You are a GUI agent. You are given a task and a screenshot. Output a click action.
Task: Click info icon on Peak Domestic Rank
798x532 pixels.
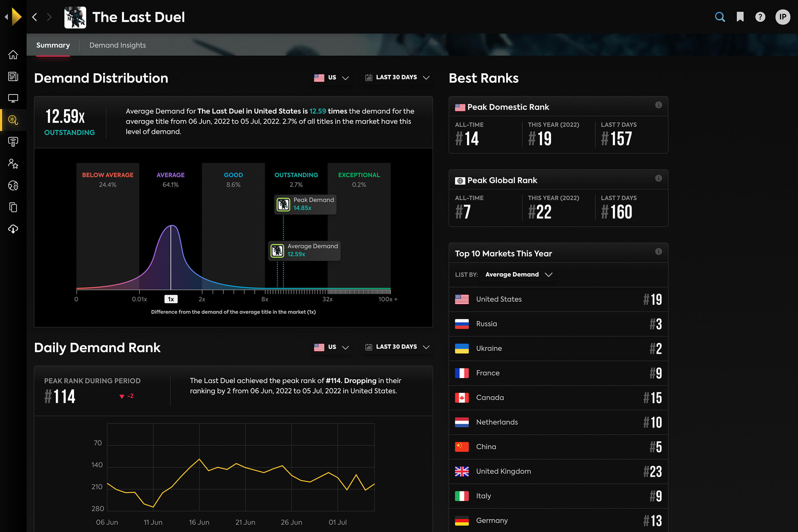(659, 105)
